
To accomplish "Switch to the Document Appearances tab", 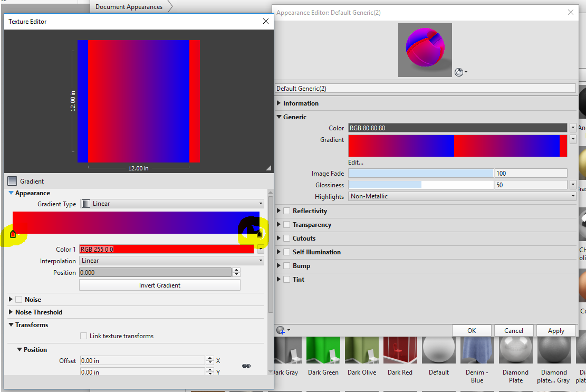I will (x=128, y=7).
